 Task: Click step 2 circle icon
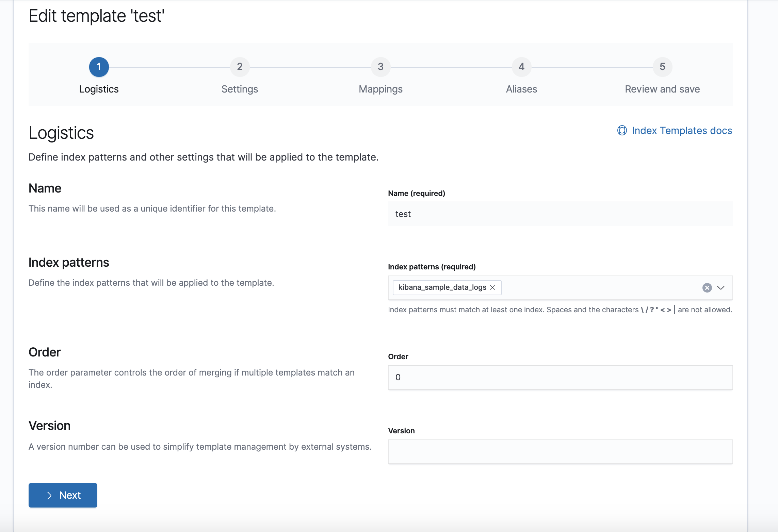coord(240,67)
